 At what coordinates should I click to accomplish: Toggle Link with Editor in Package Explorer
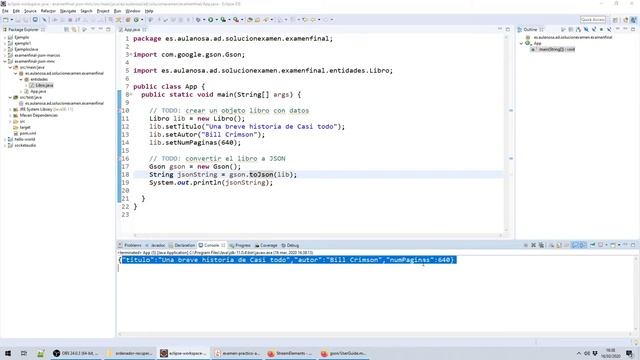74,29
